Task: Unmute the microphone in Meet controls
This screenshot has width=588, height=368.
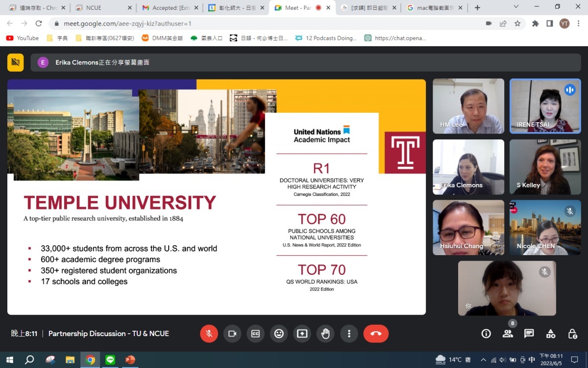Action: [x=209, y=334]
